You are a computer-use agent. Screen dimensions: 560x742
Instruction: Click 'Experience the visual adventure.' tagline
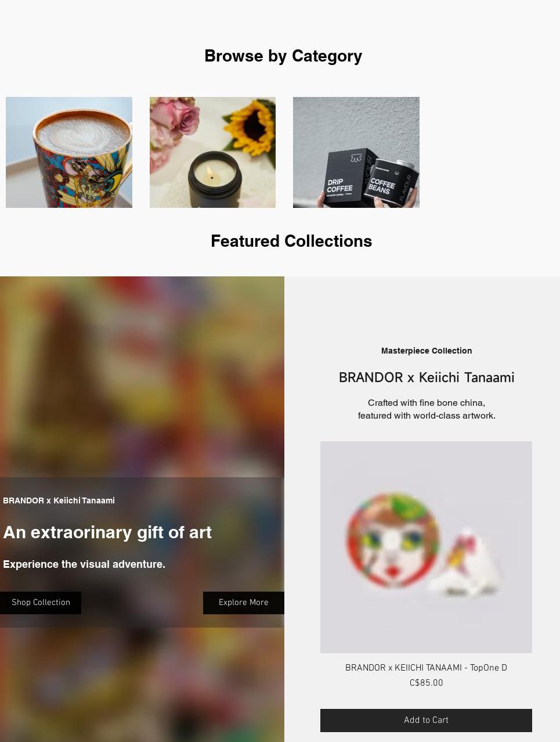[x=84, y=564]
